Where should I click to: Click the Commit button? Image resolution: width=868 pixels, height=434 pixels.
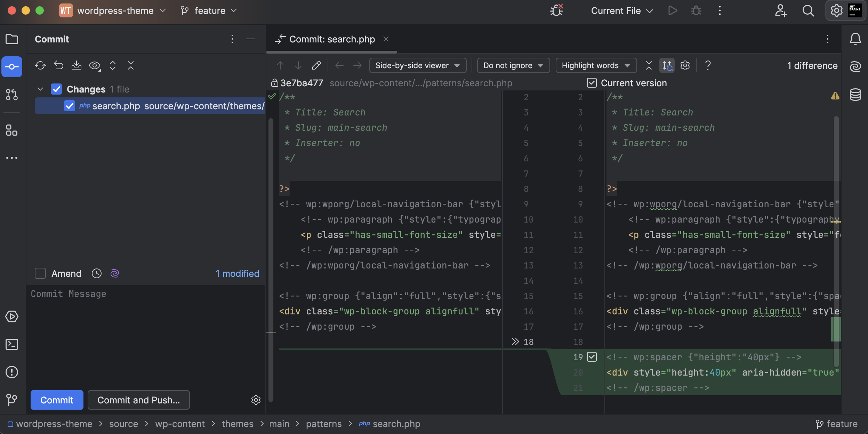tap(57, 400)
